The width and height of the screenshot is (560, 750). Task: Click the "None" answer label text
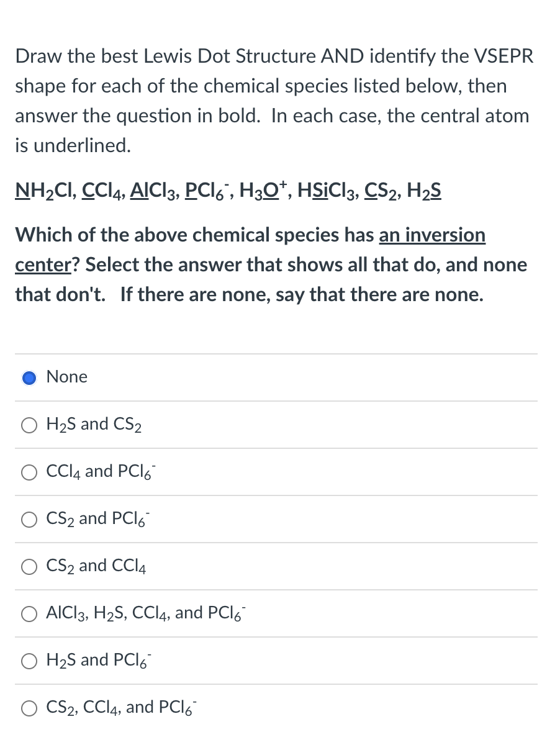[66, 377]
